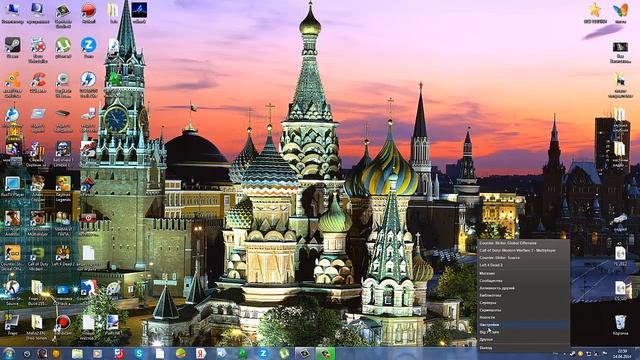640x360 pixels.
Task: Select the orange CS:GO desktop shortcut
Action: tap(12, 258)
